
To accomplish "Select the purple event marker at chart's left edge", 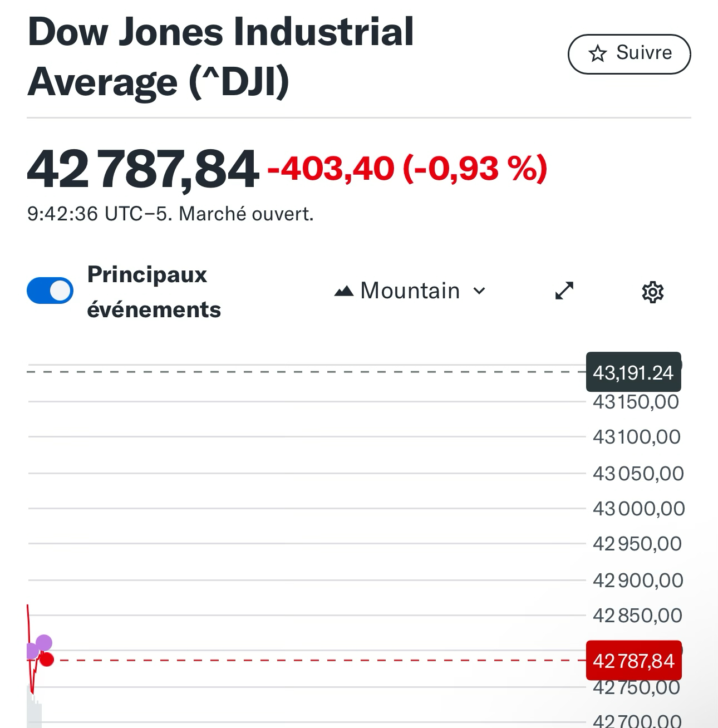I will click(x=32, y=651).
